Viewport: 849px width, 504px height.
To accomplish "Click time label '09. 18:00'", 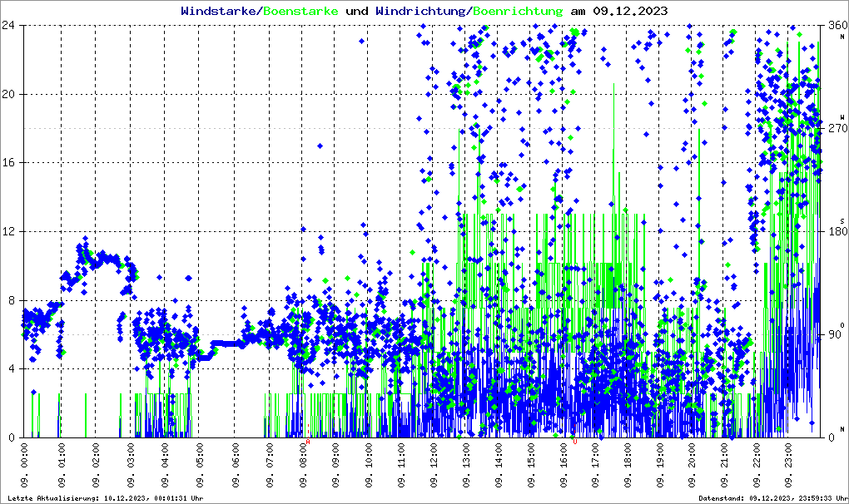I will click(628, 465).
